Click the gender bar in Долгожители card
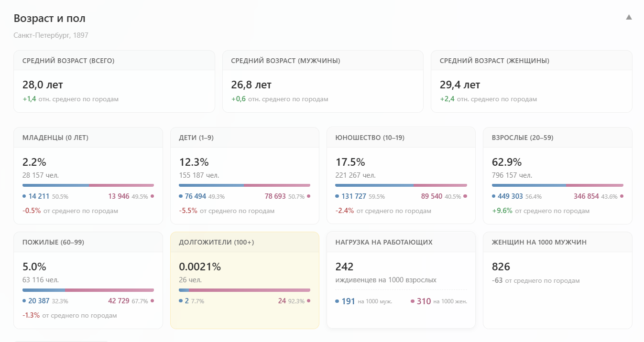The width and height of the screenshot is (644, 342). 244,290
